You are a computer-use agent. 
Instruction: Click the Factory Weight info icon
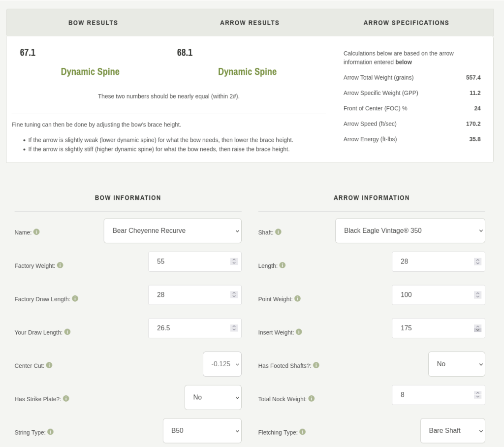tap(60, 265)
